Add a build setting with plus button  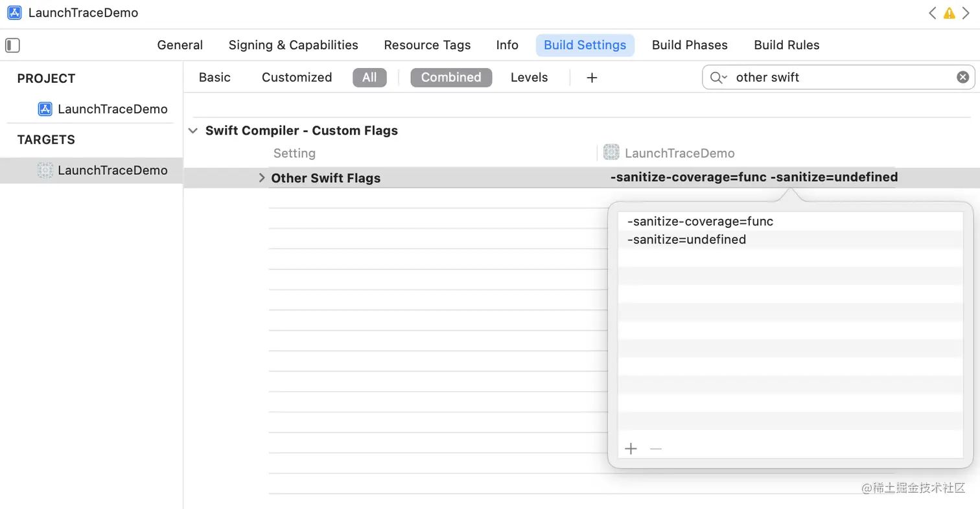point(592,78)
